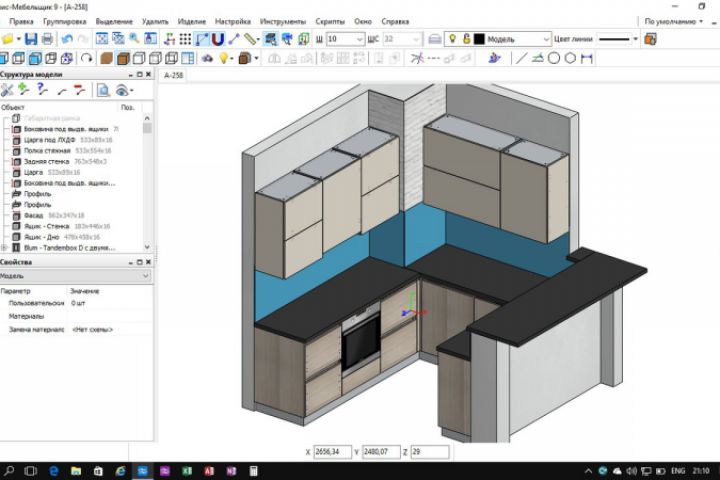This screenshot has width=720, height=480.
Task: Click the structure panel tools wrench icon
Action: click(7, 90)
